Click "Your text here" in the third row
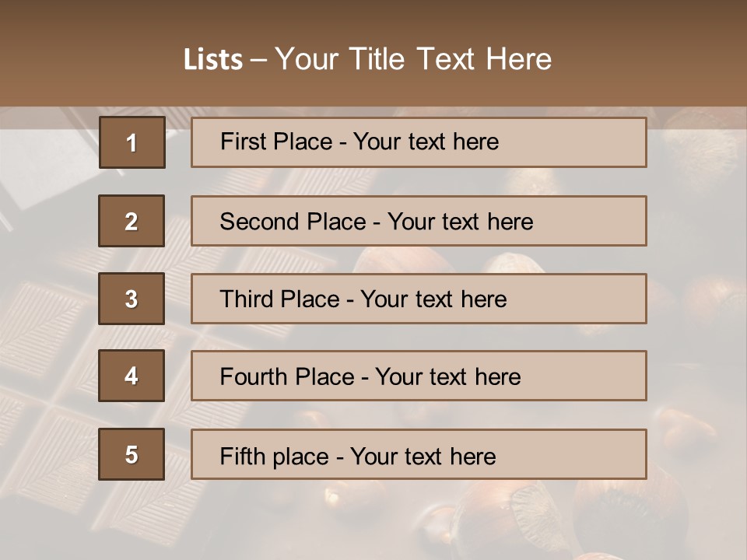This screenshot has width=747, height=560. click(434, 299)
